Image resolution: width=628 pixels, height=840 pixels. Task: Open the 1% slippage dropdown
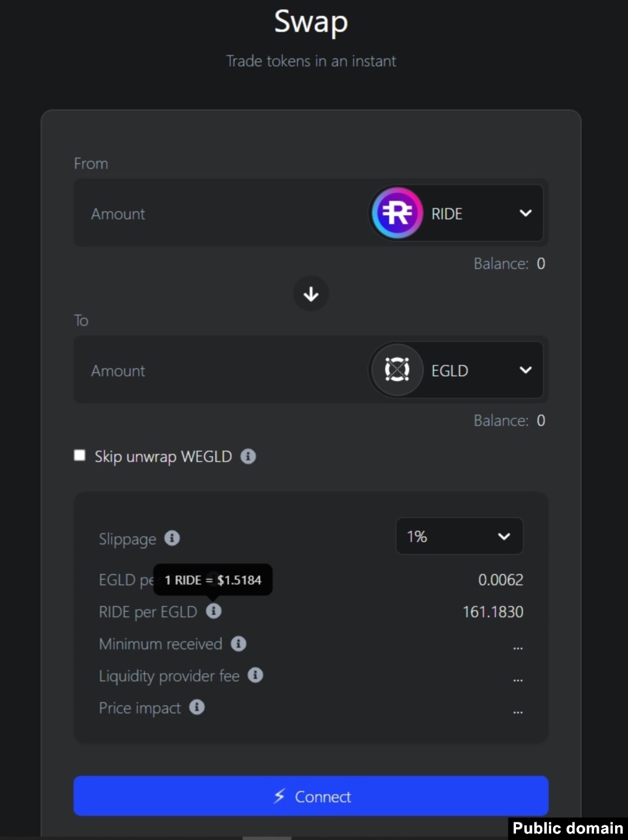[x=459, y=536]
